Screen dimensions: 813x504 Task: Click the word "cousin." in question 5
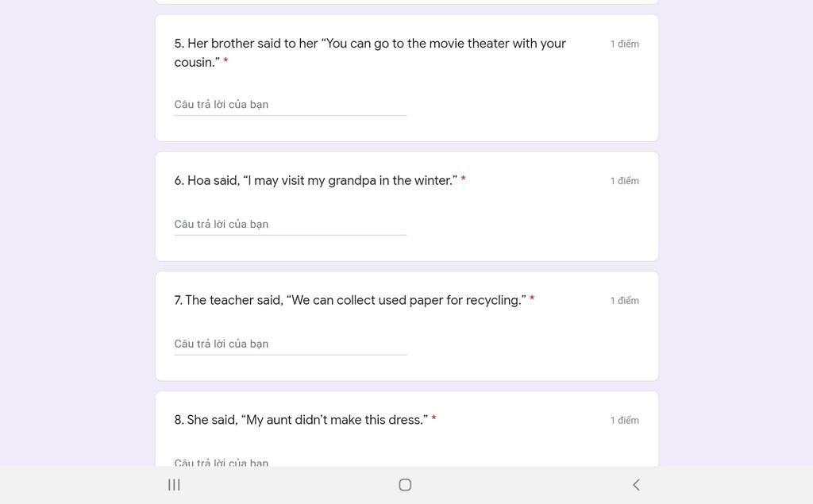click(x=196, y=63)
